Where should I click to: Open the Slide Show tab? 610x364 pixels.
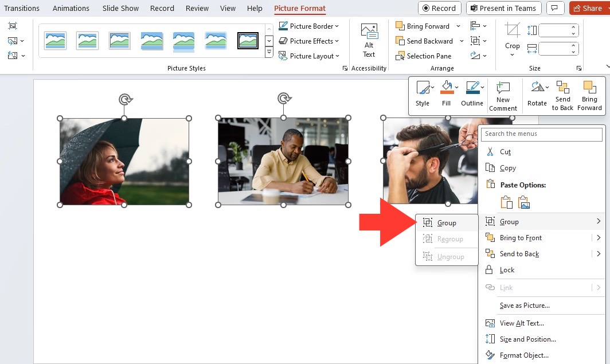pyautogui.click(x=120, y=8)
